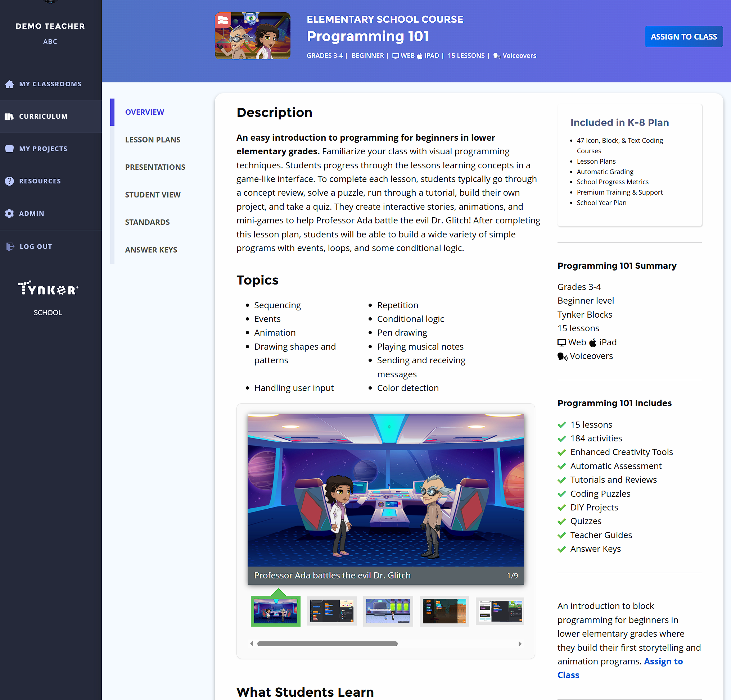Click the gallery scrollbar right arrow
Image resolution: width=731 pixels, height=700 pixels.
[520, 644]
